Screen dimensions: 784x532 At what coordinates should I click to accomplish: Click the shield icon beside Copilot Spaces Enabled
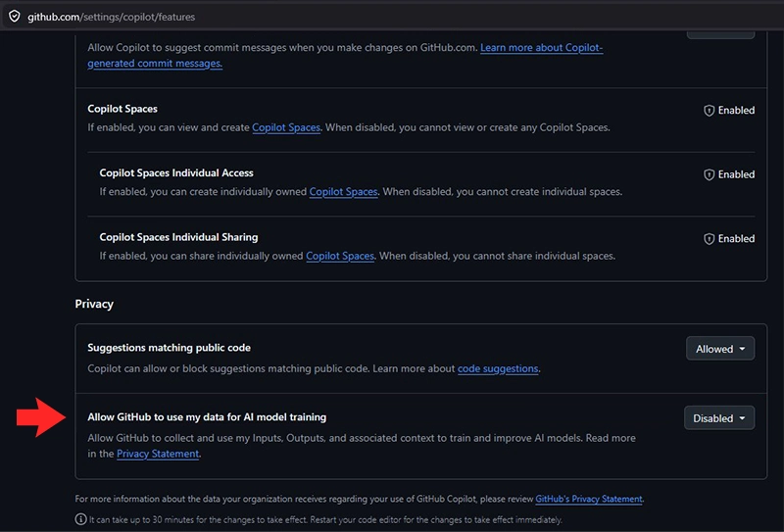[x=709, y=111]
